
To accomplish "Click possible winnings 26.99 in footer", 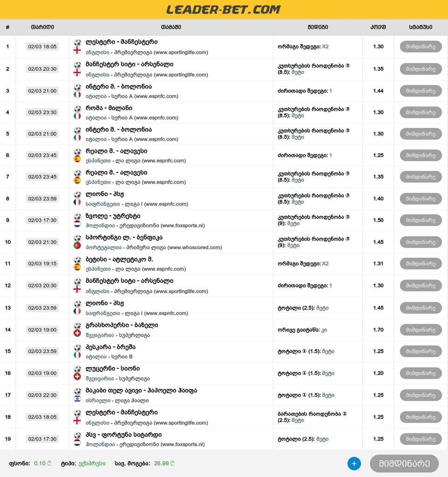I will coord(165,463).
